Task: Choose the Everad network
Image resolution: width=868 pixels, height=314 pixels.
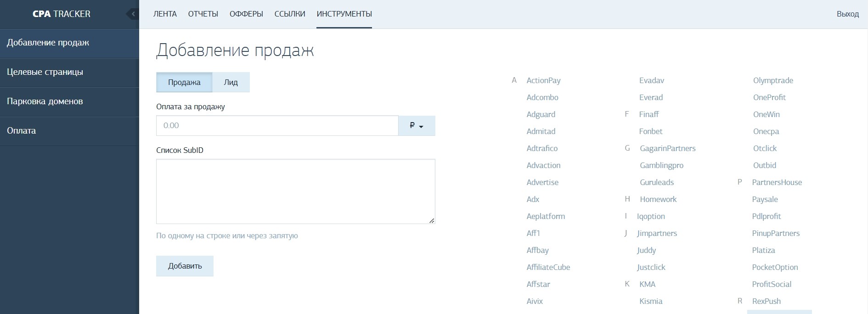Action: (x=651, y=97)
